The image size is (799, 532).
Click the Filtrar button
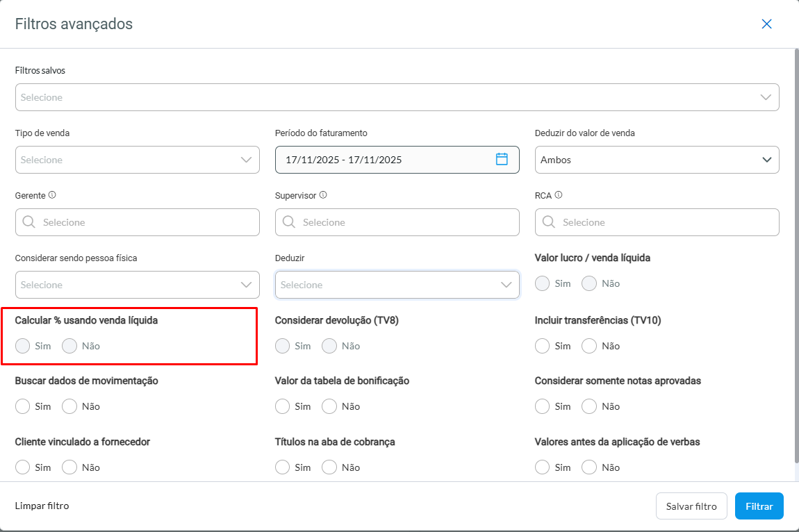[759, 506]
